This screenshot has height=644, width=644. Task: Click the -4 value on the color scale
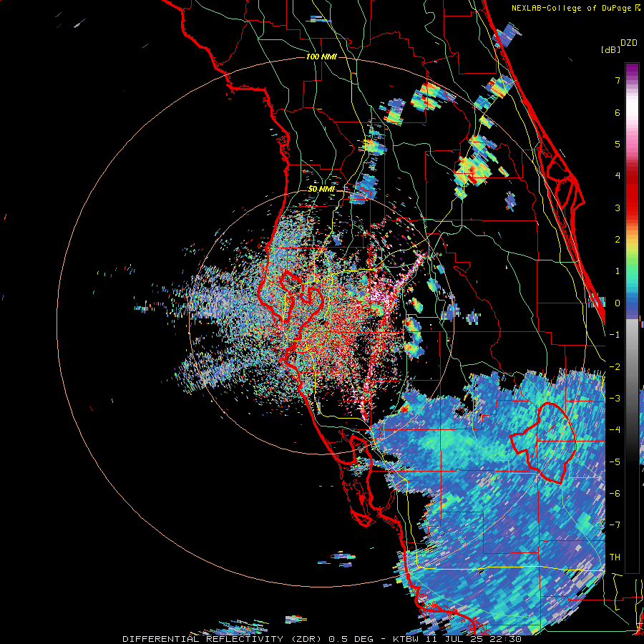(x=615, y=429)
